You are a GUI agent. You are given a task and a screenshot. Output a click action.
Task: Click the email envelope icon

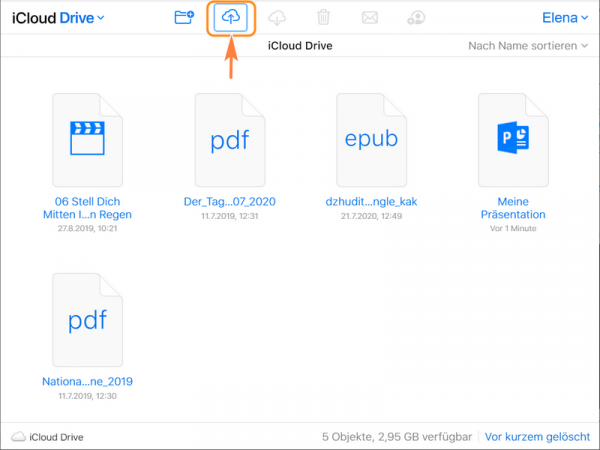coord(370,18)
